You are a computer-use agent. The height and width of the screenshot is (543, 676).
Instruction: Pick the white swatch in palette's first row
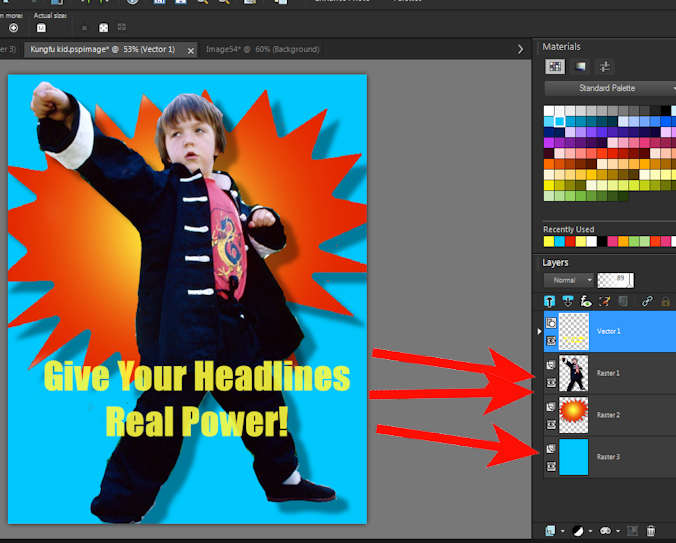549,111
